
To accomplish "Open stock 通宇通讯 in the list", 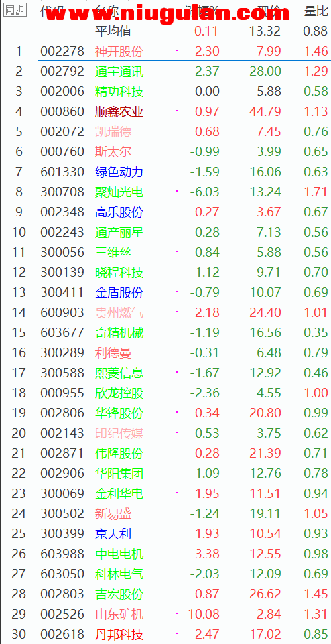I will [x=119, y=72].
